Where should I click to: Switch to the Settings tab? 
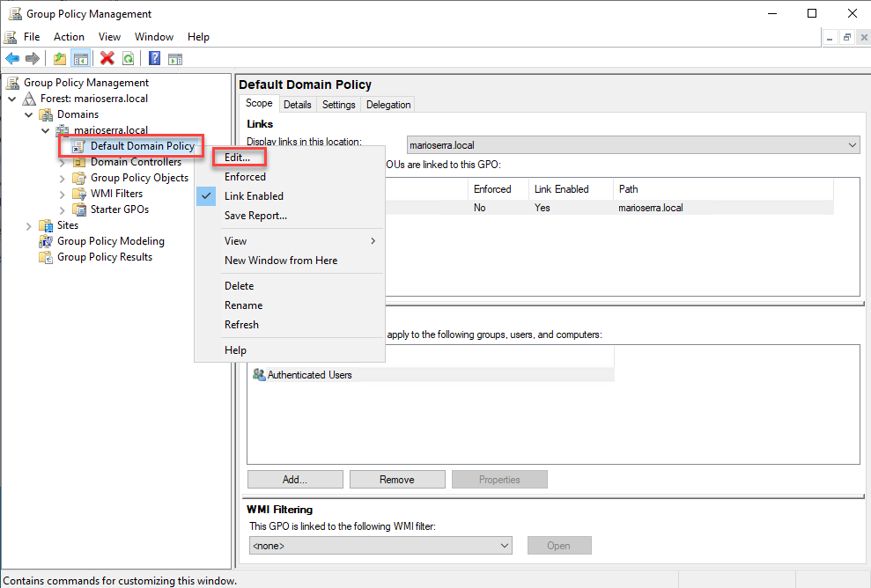pos(339,105)
